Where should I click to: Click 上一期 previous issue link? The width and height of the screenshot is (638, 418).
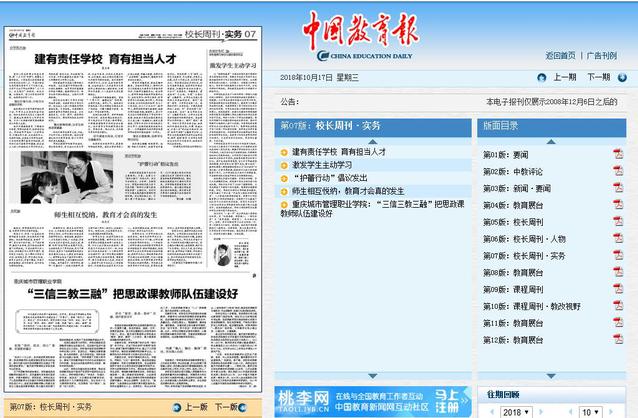tap(565, 77)
